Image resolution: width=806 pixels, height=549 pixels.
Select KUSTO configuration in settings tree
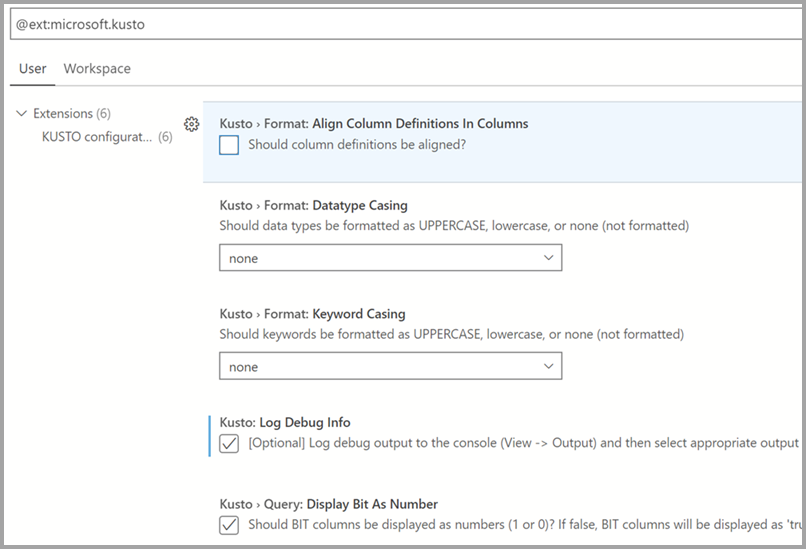pos(107,137)
